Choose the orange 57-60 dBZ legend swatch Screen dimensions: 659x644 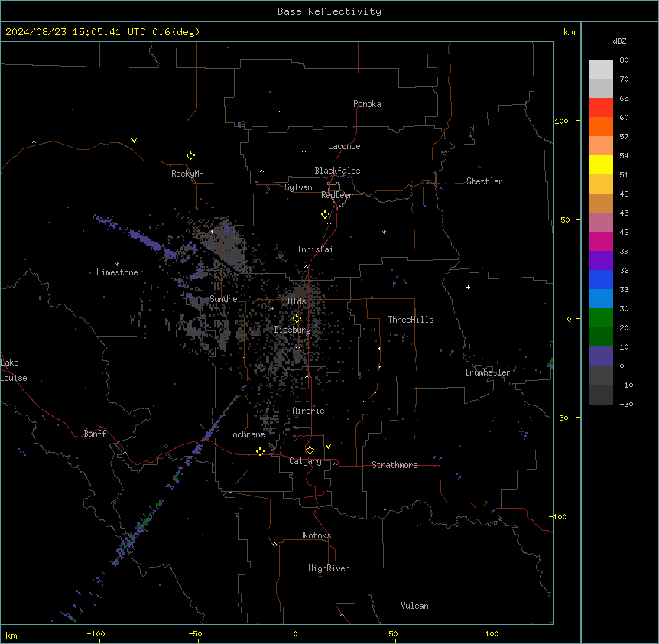[x=601, y=126]
